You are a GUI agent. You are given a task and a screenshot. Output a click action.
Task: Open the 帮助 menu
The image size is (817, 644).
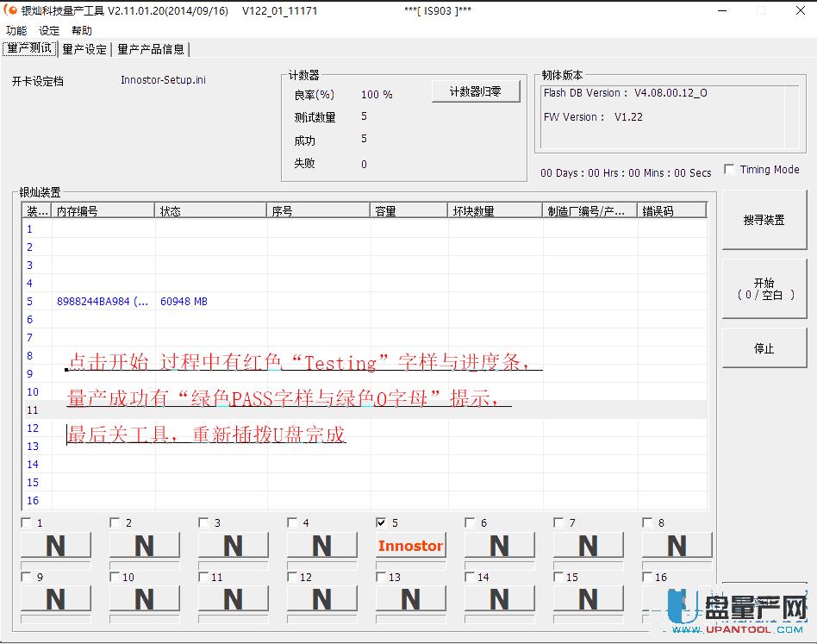[x=81, y=30]
